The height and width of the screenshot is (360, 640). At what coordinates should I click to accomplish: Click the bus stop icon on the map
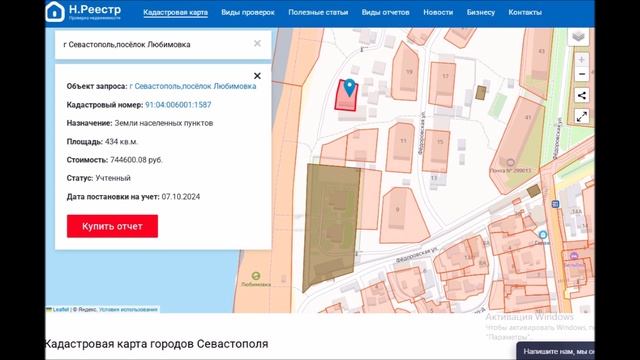555,204
